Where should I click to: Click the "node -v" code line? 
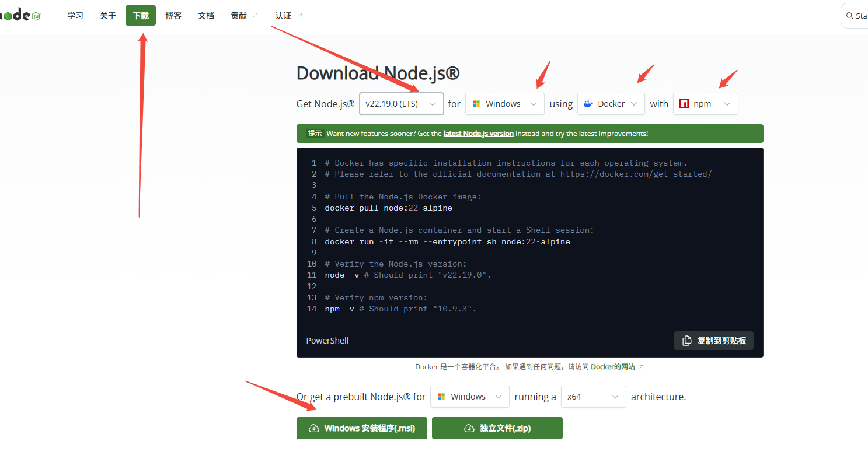tap(408, 275)
